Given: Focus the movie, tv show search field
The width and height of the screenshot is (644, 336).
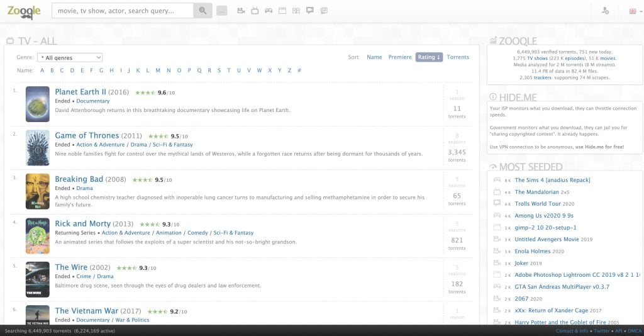Looking at the screenshot, I should [123, 11].
